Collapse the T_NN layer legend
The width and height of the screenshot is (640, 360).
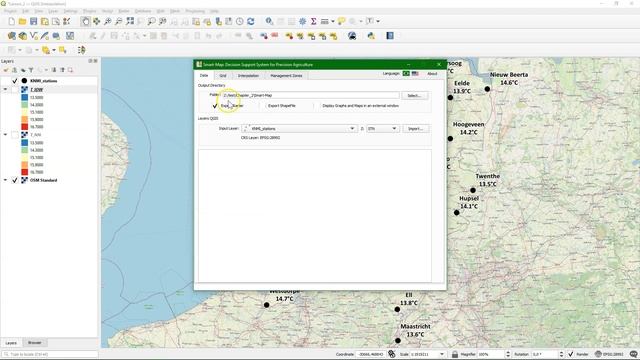[x=5, y=135]
